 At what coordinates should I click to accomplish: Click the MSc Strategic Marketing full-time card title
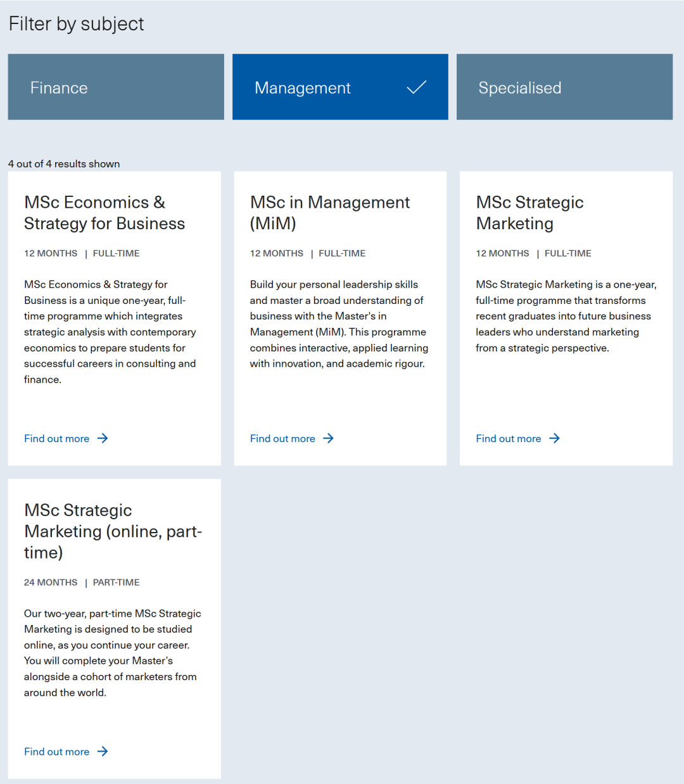(x=529, y=213)
